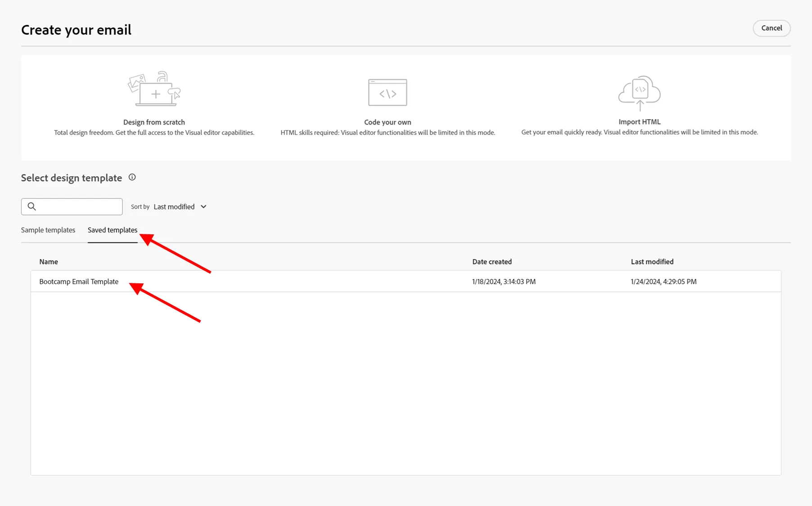Image resolution: width=812 pixels, height=506 pixels.
Task: Open the Bootcamp Email Template row
Action: [x=406, y=282]
